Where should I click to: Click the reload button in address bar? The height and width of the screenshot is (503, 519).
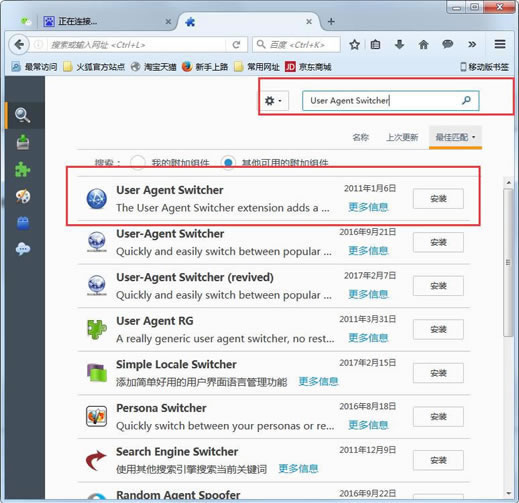[236, 45]
